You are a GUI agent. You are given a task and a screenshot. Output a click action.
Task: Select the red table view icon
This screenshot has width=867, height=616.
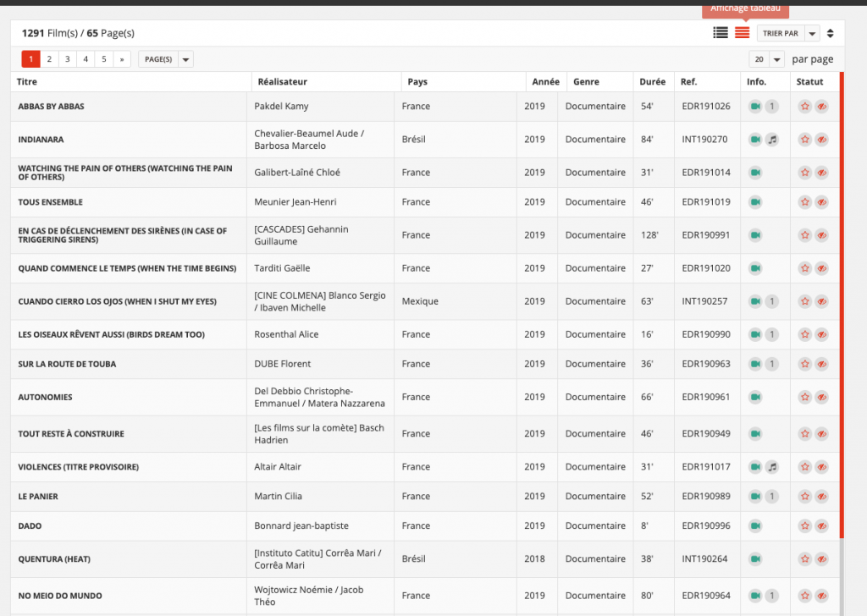(x=742, y=33)
